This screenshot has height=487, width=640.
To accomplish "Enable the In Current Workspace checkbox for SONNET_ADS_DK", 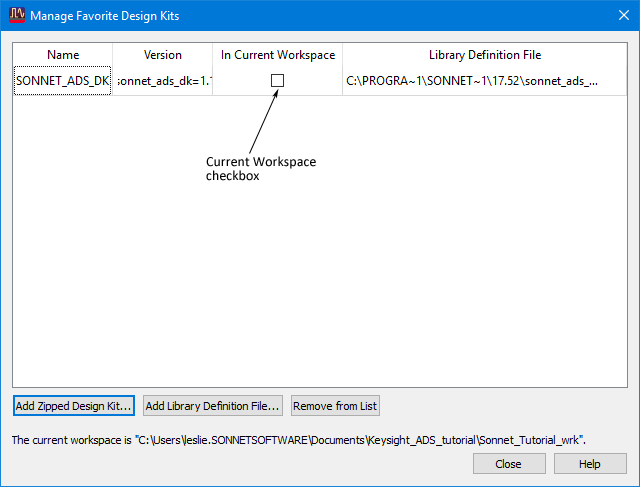I will pyautogui.click(x=277, y=80).
